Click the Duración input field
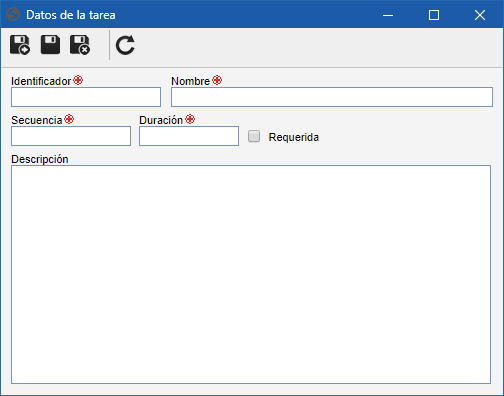 (x=189, y=136)
